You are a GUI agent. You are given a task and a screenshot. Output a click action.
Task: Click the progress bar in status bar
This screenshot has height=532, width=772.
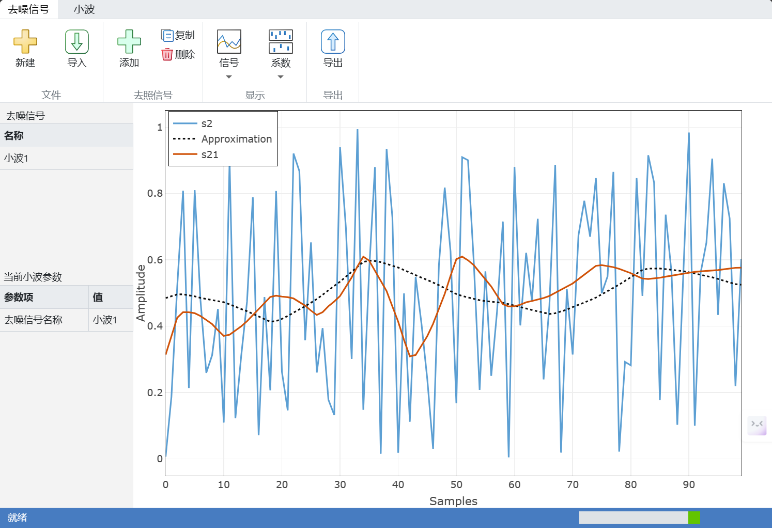[640, 518]
